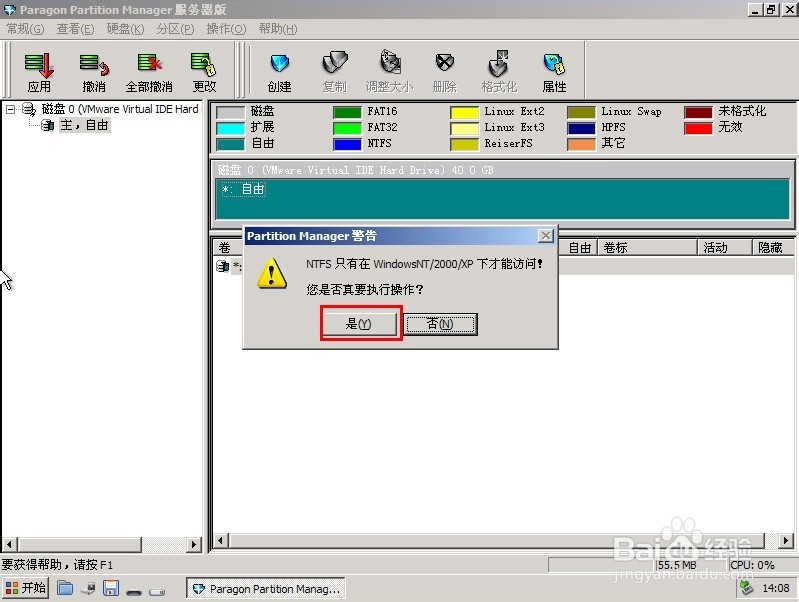The height and width of the screenshot is (602, 799).
Task: Select Disk 0 VMware Virtual IDE tree item
Action: pos(120,109)
